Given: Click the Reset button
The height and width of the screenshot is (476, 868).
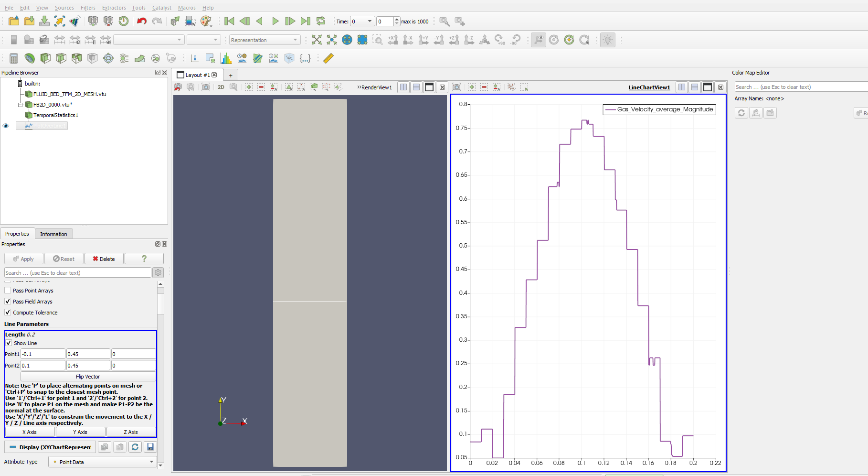Looking at the screenshot, I should click(x=64, y=259).
